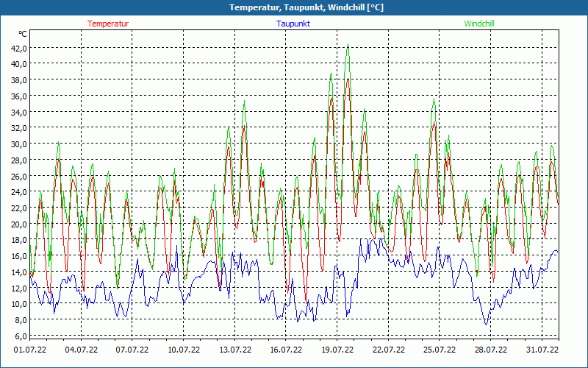Click the 10,0 y-axis value

[x=19, y=304]
